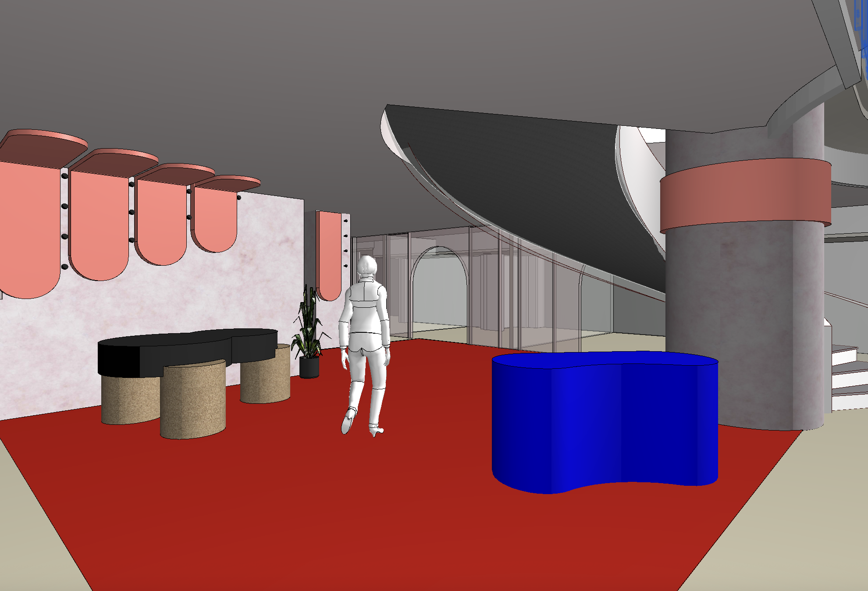Click the potted plant by the wall
This screenshot has width=868, height=591.
click(x=309, y=338)
